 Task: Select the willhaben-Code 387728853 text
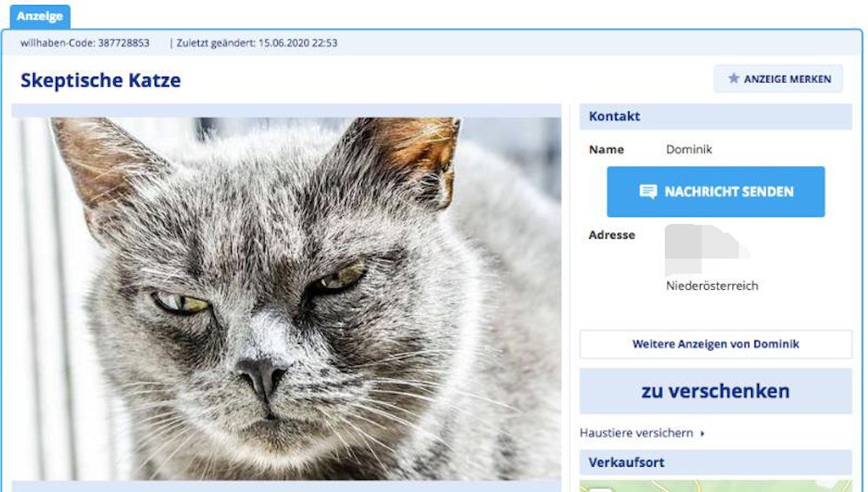(85, 43)
